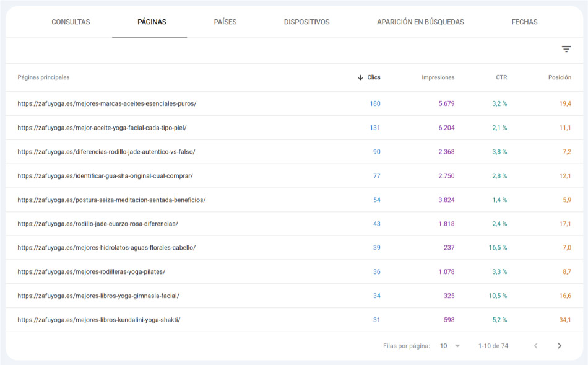Switch to the CONSULTAS tab
Screen dimensions: 588x365
(x=71, y=22)
